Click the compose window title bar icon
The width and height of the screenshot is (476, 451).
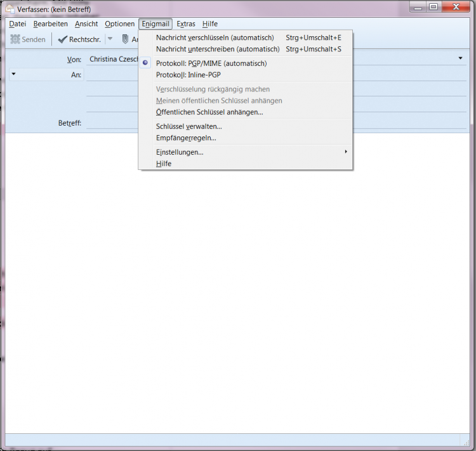point(10,9)
